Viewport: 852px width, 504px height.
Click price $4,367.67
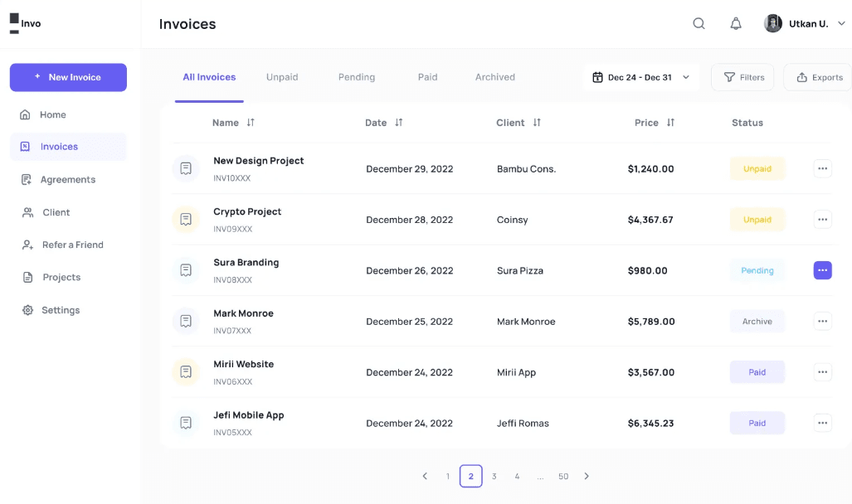point(650,220)
